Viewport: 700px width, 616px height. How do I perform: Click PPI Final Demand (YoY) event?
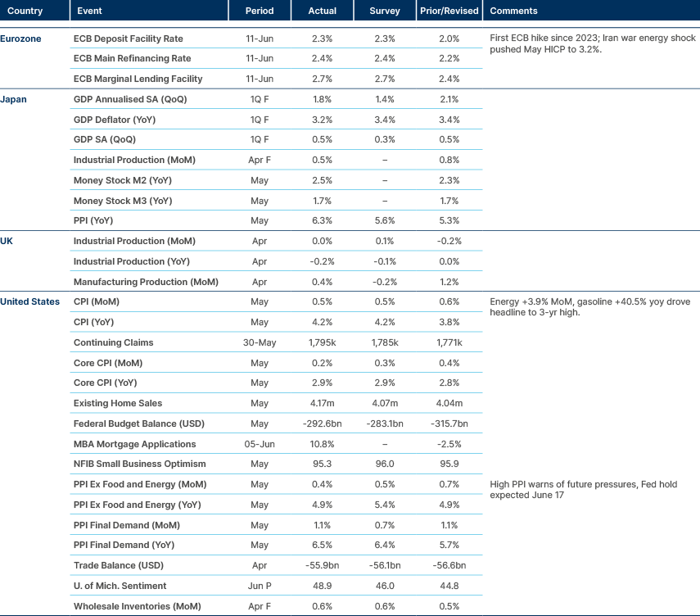pos(124,545)
